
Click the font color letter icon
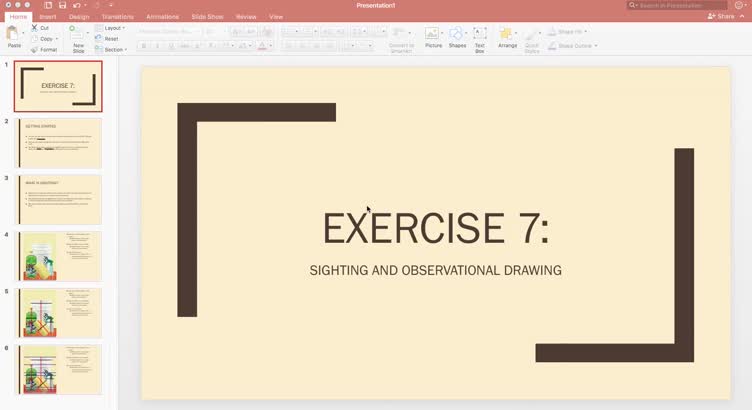262,46
